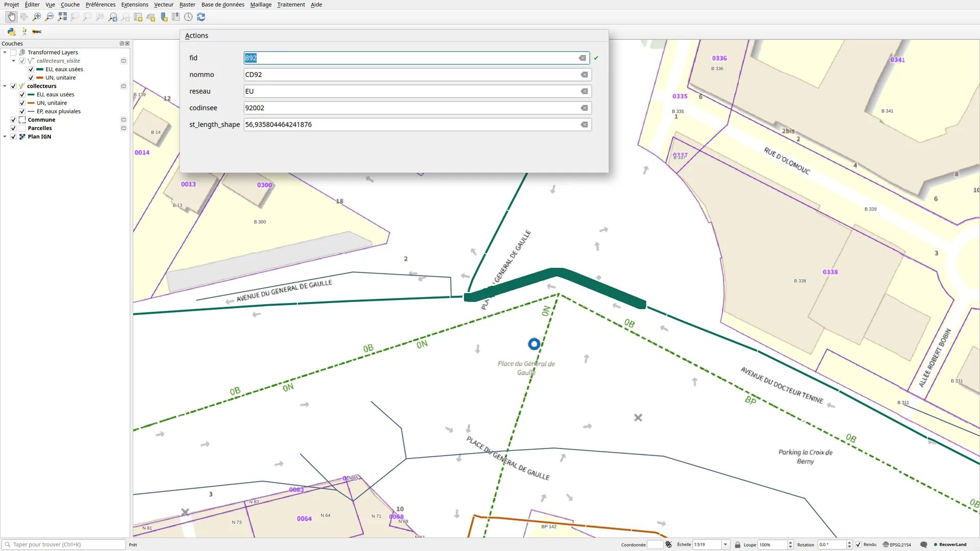Toggle visibility of the collecteurs layer
The height and width of the screenshot is (551, 980).
[13, 86]
